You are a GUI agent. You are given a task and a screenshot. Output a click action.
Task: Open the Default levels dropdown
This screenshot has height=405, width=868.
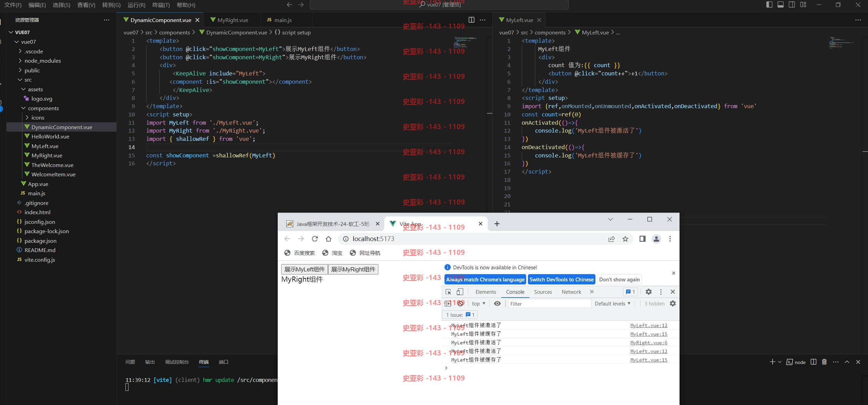click(613, 303)
